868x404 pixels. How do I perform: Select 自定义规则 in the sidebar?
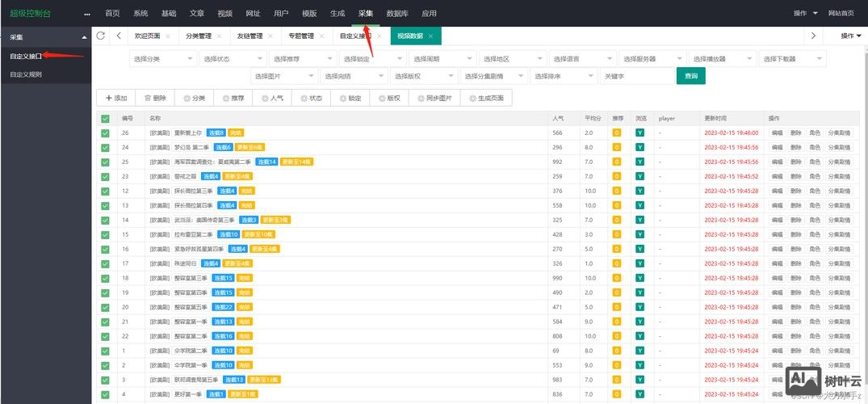pos(26,74)
